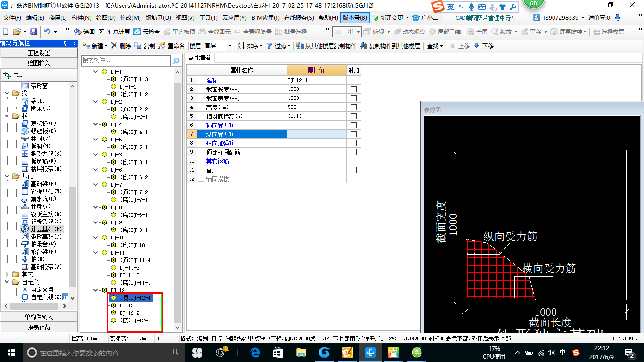
Task: Click 从其他楼层复制构件 copy-from-floors icon
Action: [300, 46]
